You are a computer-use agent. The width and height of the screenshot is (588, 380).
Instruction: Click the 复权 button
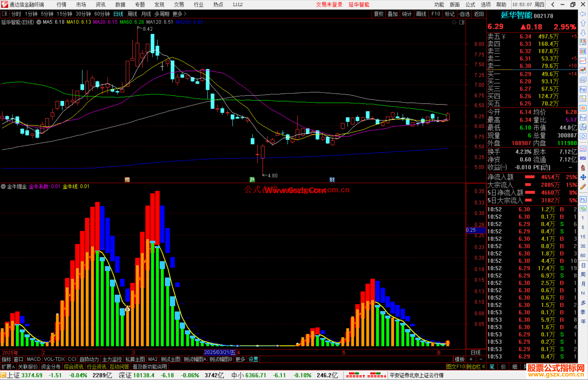(379, 14)
